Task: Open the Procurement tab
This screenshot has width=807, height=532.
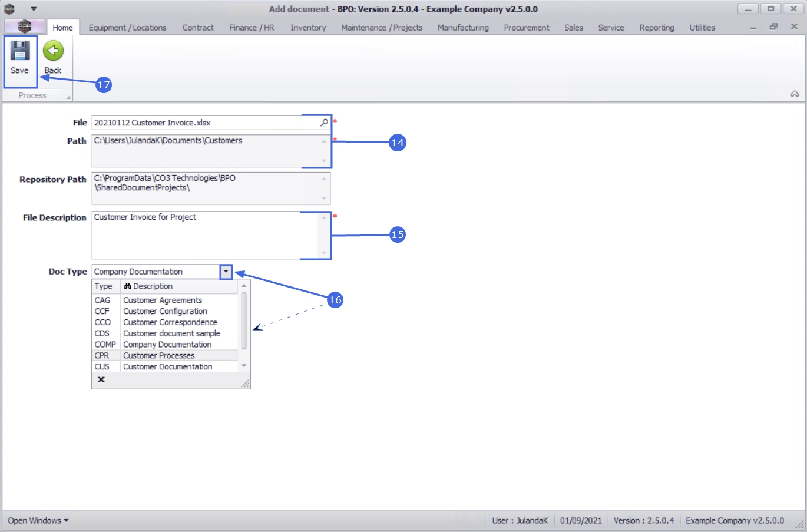Action: pyautogui.click(x=527, y=28)
